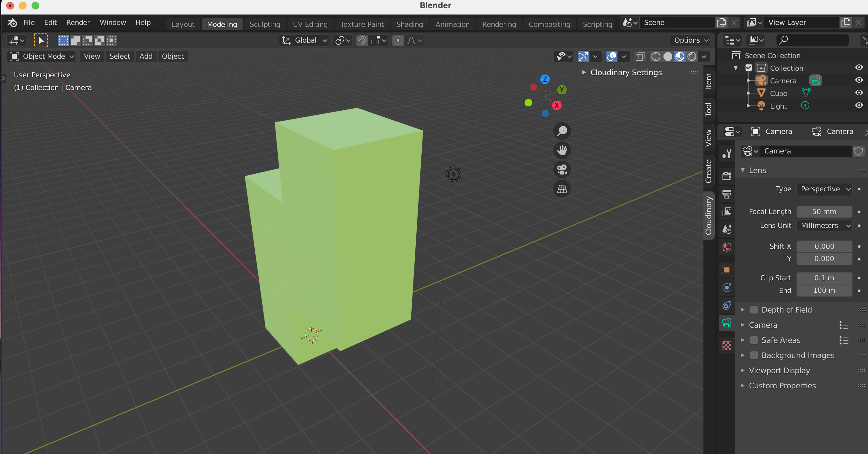Image resolution: width=868 pixels, height=454 pixels.
Task: Enable the Safe Areas checkbox
Action: 754,340
